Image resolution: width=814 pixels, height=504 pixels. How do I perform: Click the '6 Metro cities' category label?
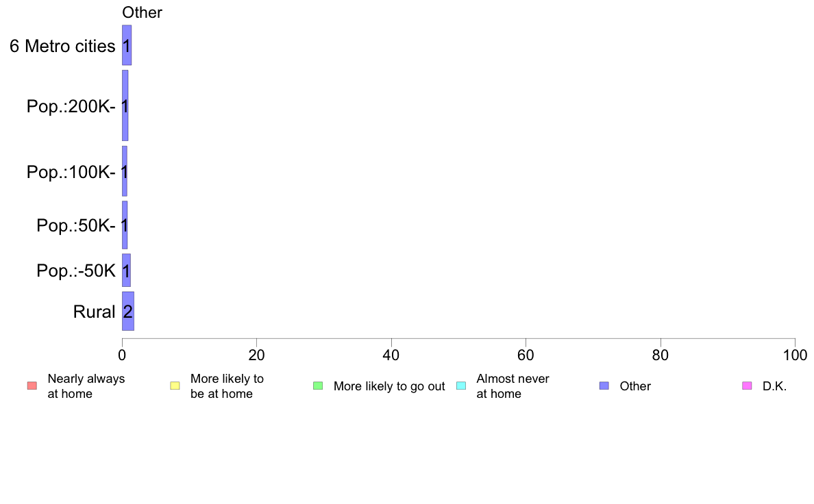62,46
